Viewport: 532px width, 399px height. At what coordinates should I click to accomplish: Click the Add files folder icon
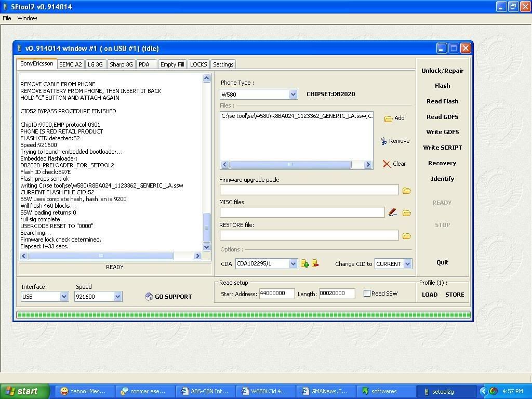(388, 118)
